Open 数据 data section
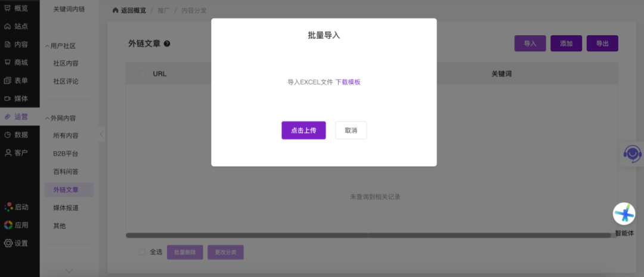 tap(17, 135)
